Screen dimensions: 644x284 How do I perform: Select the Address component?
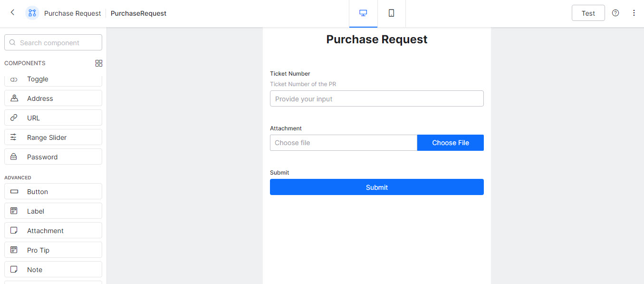(53, 98)
